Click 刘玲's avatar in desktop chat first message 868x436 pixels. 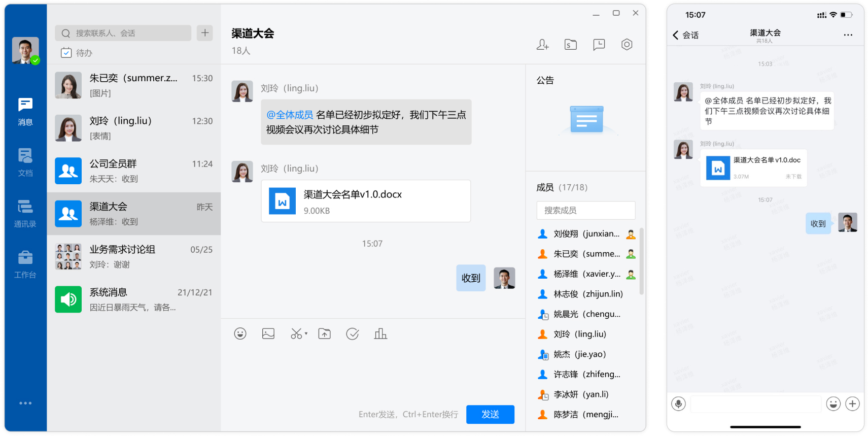[242, 91]
